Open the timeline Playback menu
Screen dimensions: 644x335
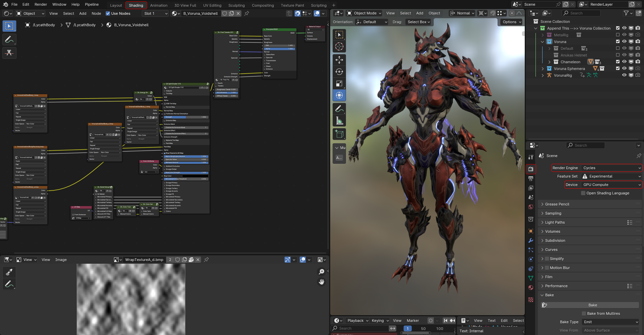click(358, 321)
